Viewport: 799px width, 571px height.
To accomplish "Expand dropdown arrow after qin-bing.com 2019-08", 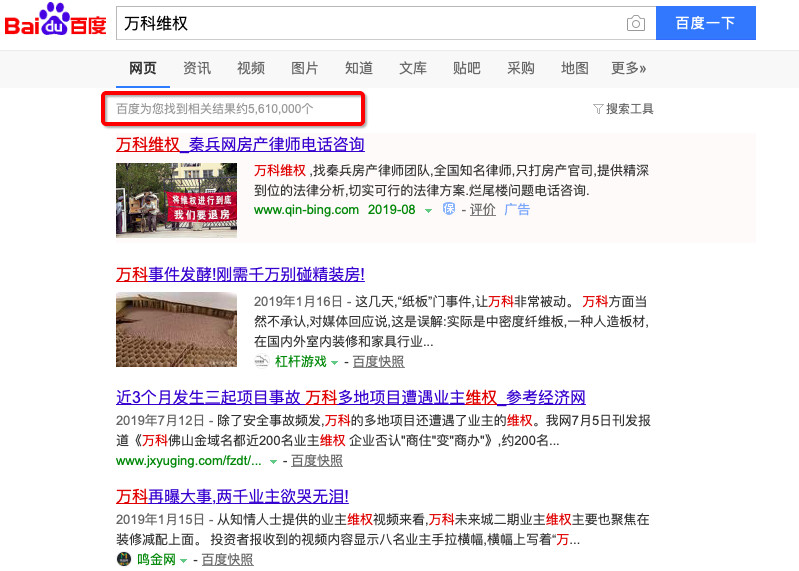I will 429,210.
